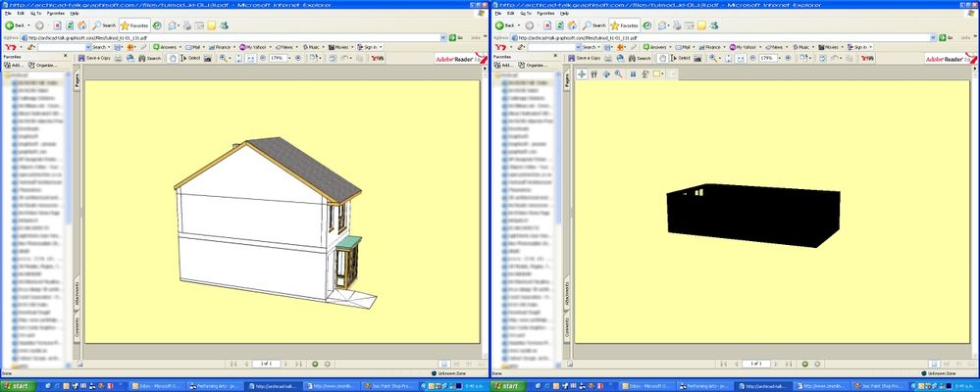Open Favorites menu in left IE window

(x=56, y=13)
